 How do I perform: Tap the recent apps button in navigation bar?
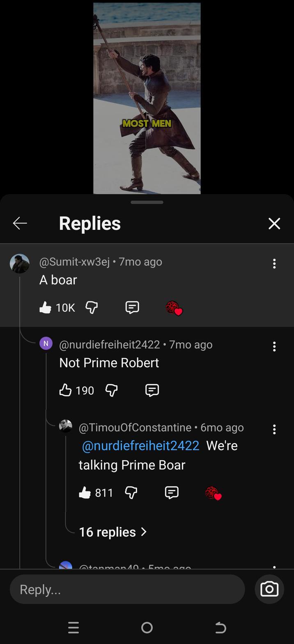click(73, 628)
